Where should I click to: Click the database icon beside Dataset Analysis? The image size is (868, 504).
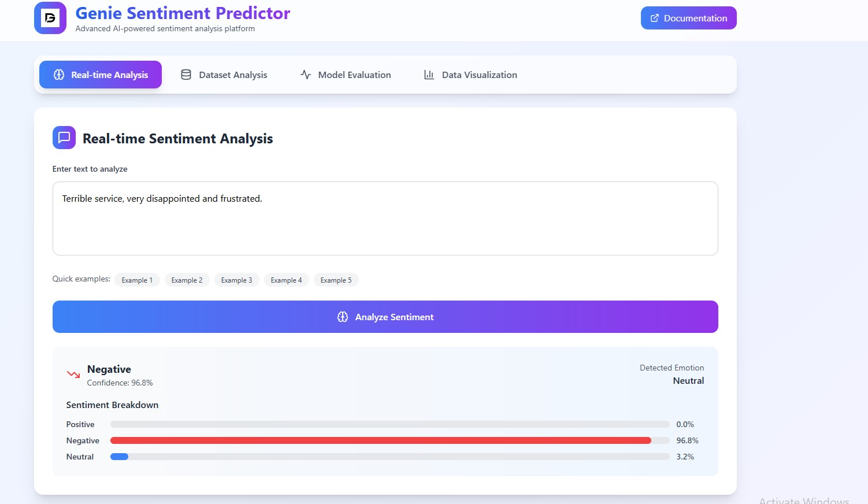click(x=186, y=75)
